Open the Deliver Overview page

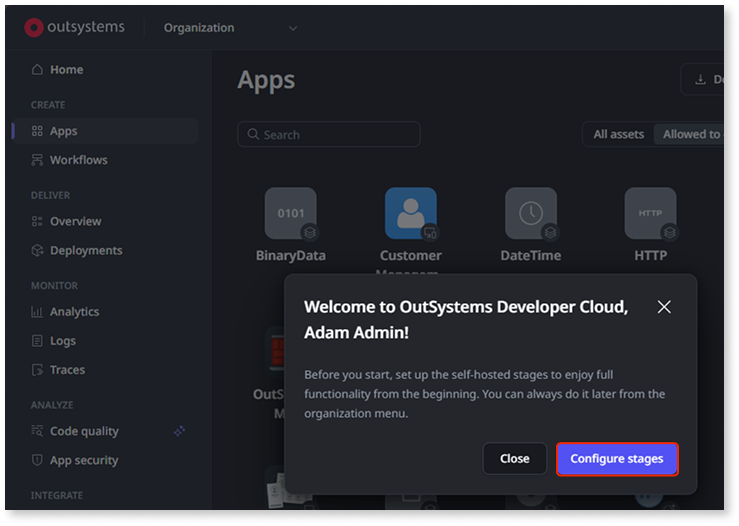66,222
